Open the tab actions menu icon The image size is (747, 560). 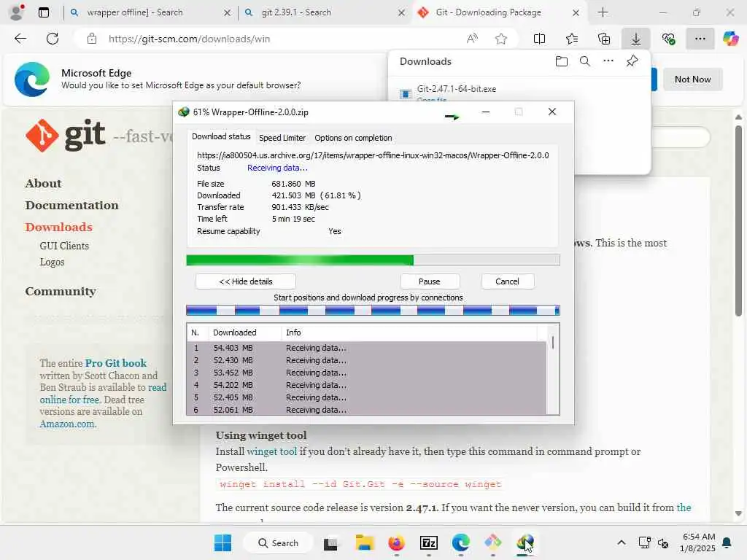pos(44,12)
